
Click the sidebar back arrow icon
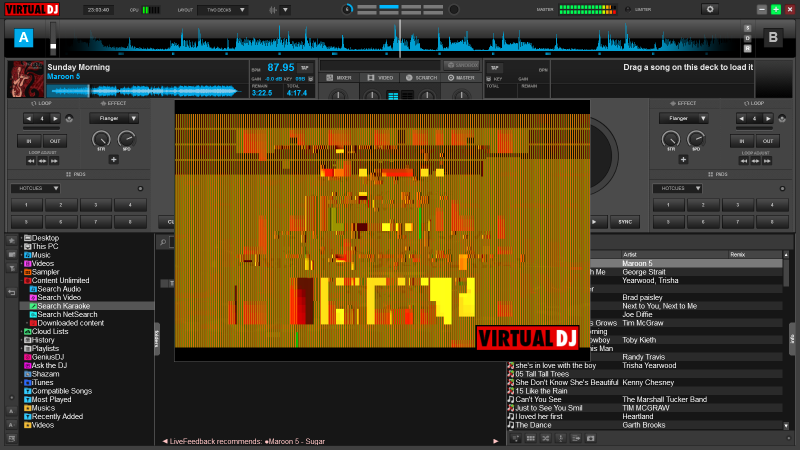pos(11,292)
